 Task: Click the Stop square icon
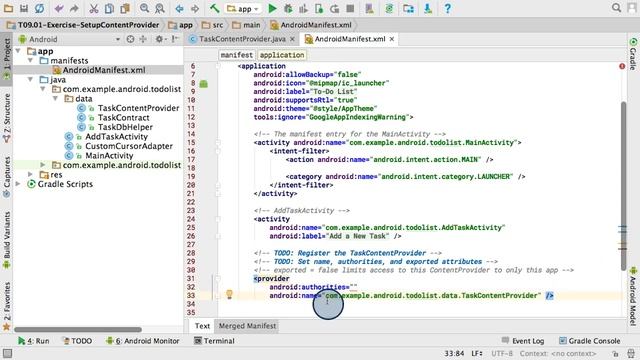coord(350,8)
